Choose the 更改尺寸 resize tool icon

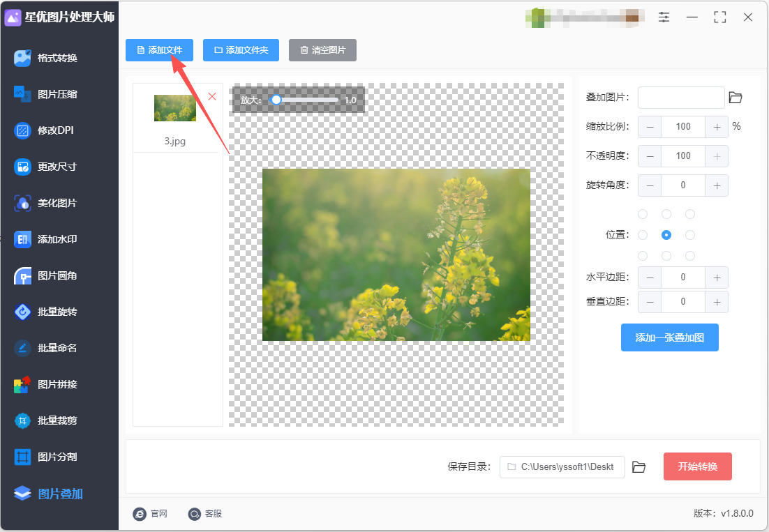coord(22,167)
